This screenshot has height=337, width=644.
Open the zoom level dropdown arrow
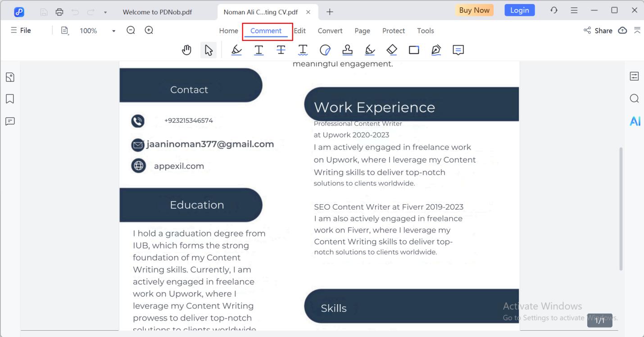114,31
